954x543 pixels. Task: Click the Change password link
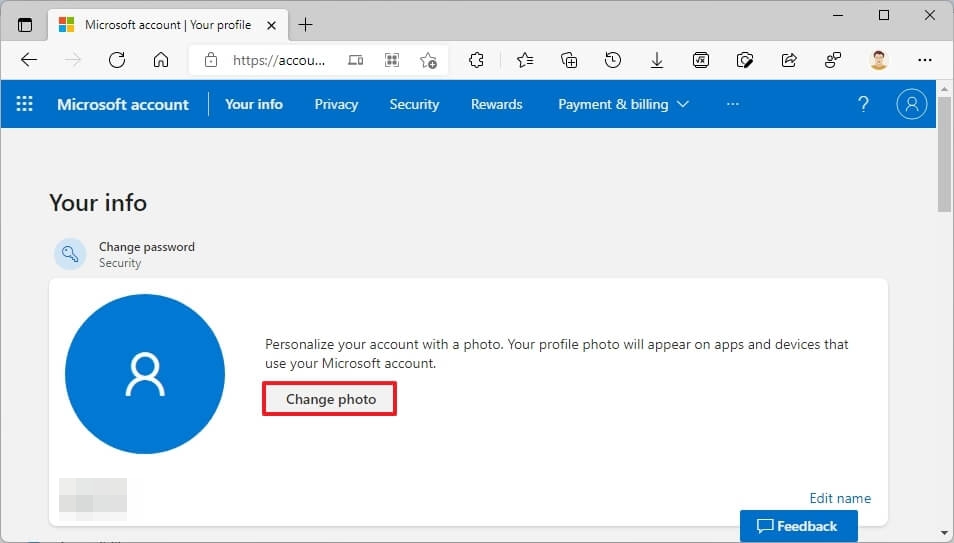point(147,247)
